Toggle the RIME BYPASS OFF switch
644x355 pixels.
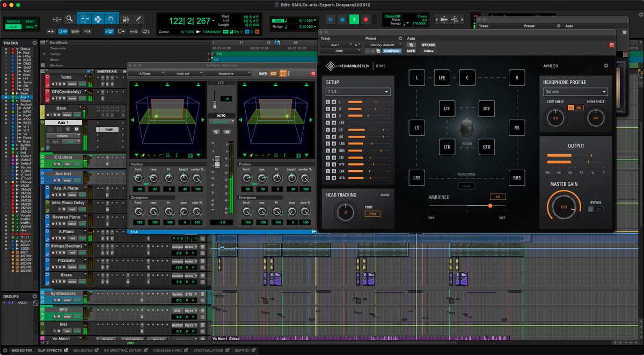pyautogui.click(x=595, y=209)
